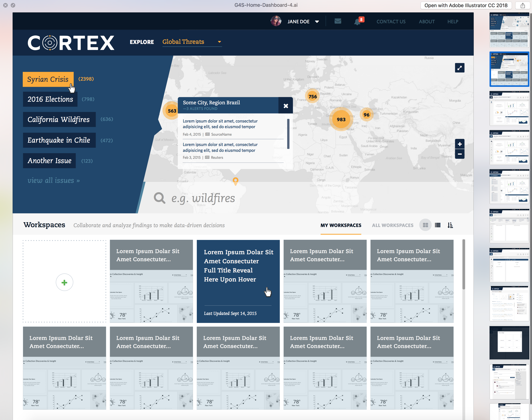Select the dark modal page thumbnail
Image resolution: width=532 pixels, height=420 pixels.
point(509,343)
